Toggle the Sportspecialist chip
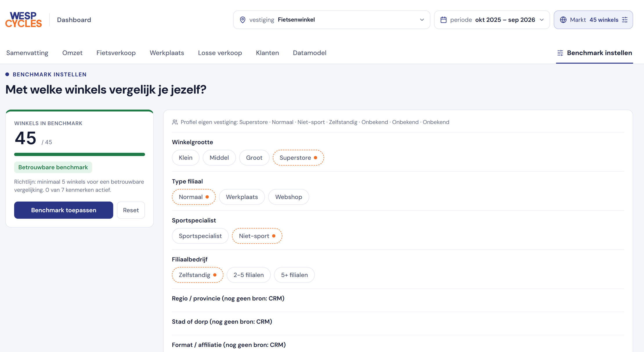 point(200,236)
